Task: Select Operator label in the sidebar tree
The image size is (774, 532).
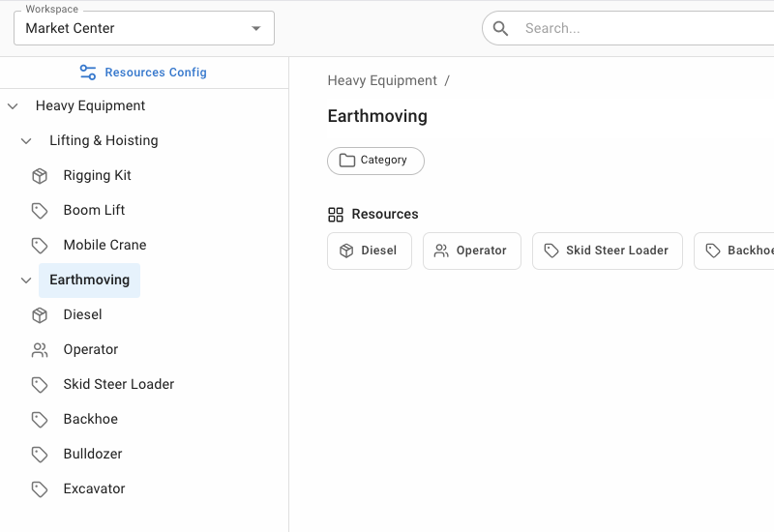Action: point(91,349)
